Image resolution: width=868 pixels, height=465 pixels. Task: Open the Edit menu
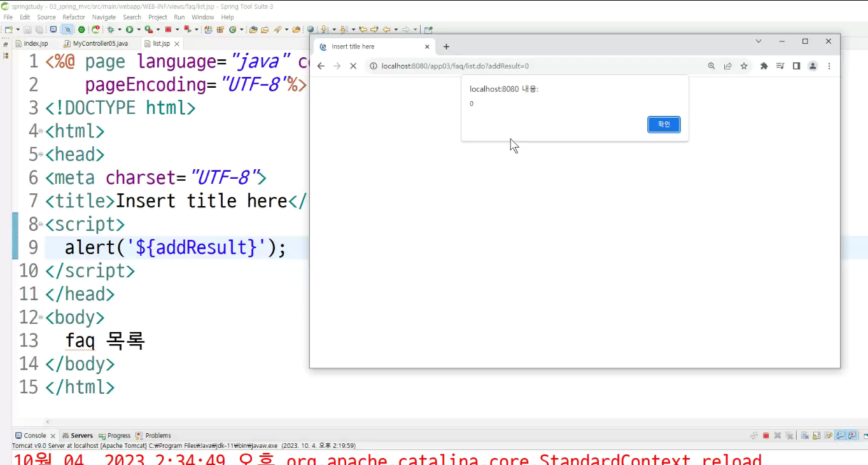(x=25, y=17)
